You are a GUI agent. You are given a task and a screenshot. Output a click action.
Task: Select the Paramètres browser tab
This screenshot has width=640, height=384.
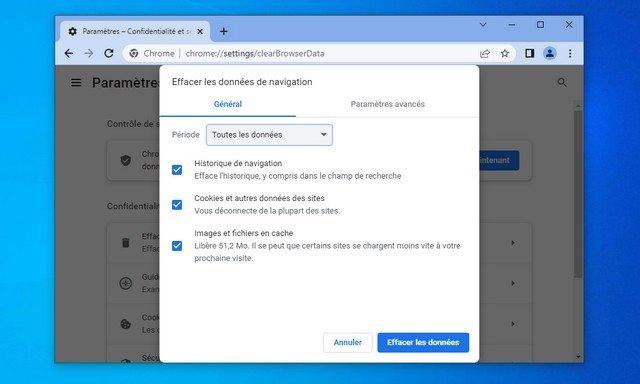click(136, 31)
